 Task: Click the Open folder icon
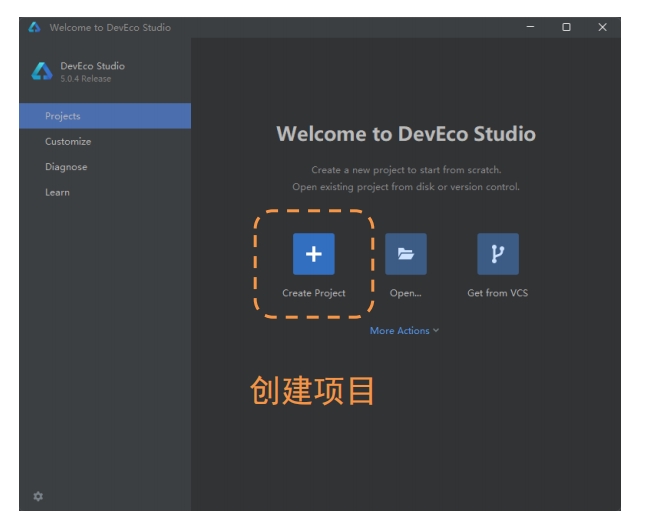(405, 254)
